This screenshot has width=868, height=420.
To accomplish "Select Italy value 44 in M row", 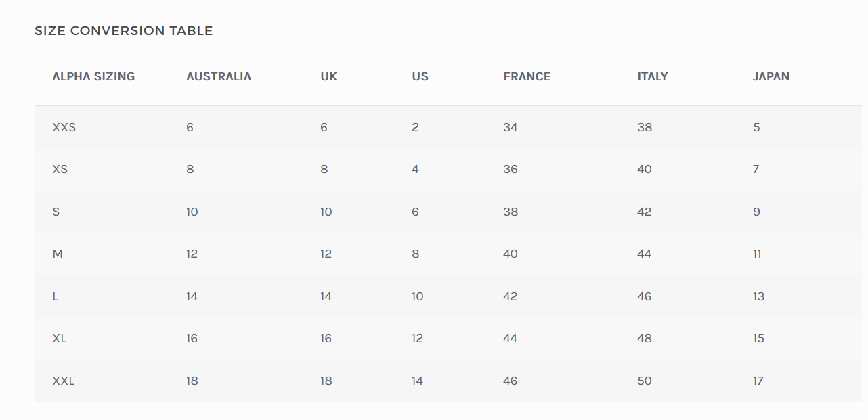I will point(645,254).
